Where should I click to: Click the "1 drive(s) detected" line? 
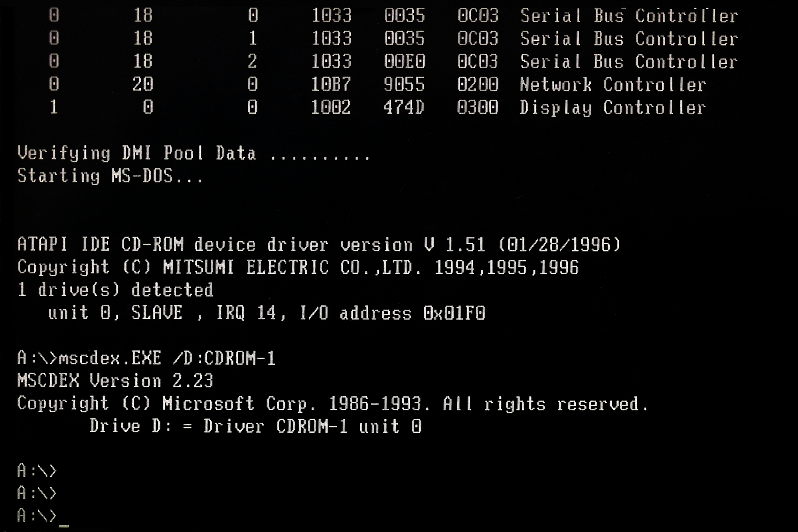click(x=115, y=290)
